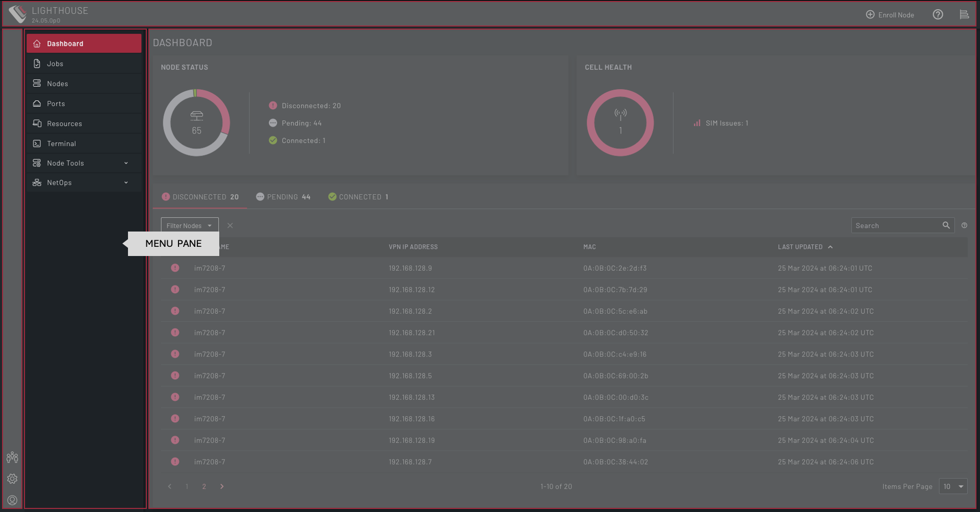
Task: Click the Enroll Node button
Action: (x=890, y=15)
